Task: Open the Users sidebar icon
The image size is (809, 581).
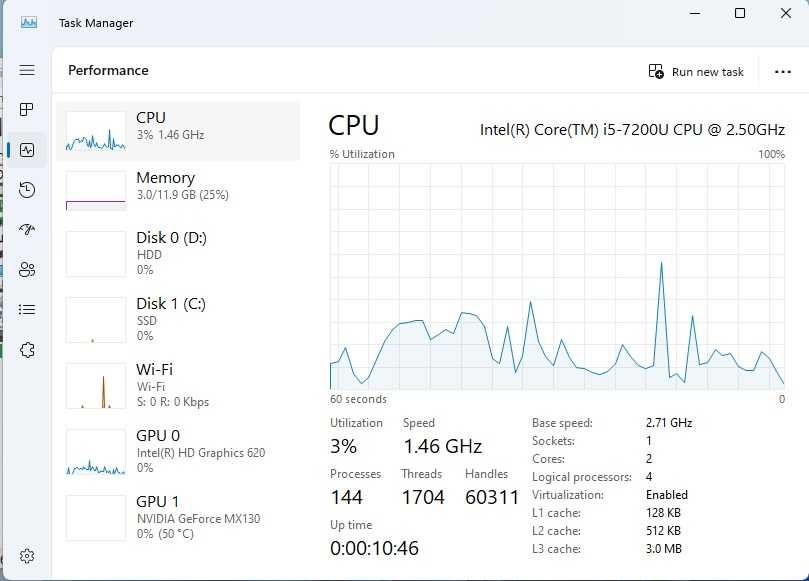Action: pos(27,269)
